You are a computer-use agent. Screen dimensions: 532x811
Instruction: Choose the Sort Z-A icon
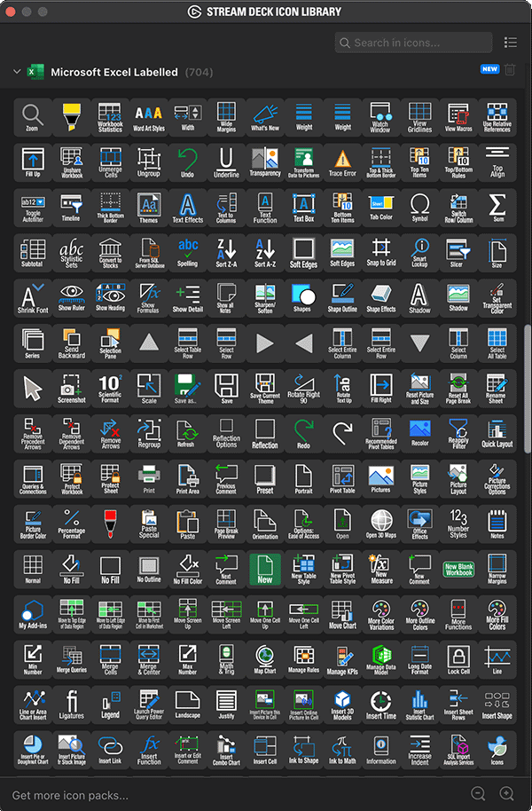[x=226, y=253]
